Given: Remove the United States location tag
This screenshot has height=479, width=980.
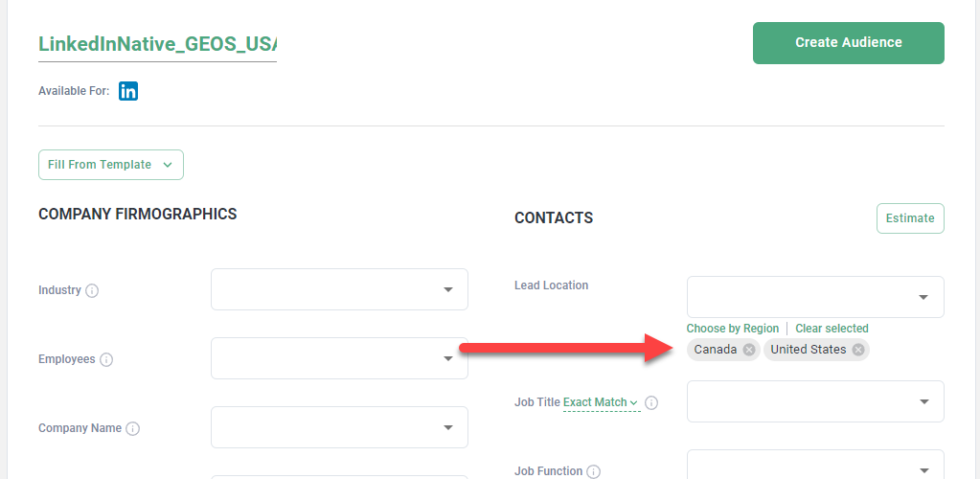Looking at the screenshot, I should coord(858,350).
